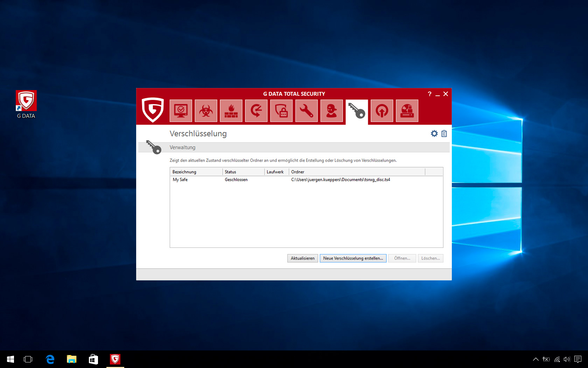Click the tsnxg_disc.ts4 folder path
The height and width of the screenshot is (368, 588).
(x=341, y=179)
